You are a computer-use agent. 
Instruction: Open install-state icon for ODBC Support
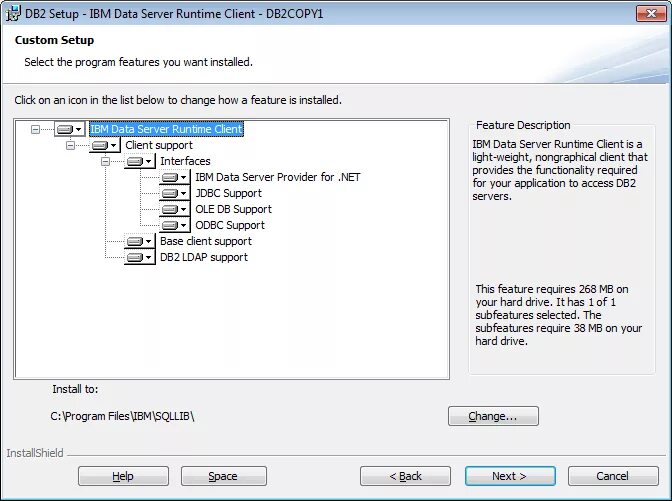[x=174, y=225]
